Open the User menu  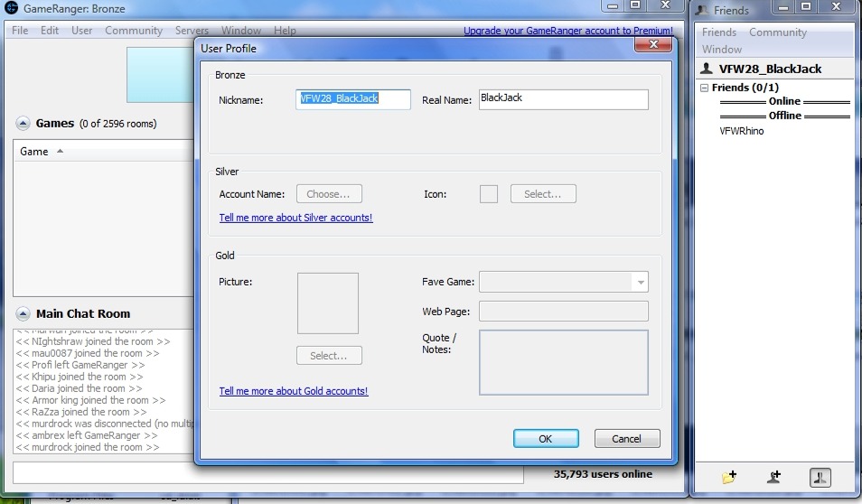pyautogui.click(x=82, y=31)
